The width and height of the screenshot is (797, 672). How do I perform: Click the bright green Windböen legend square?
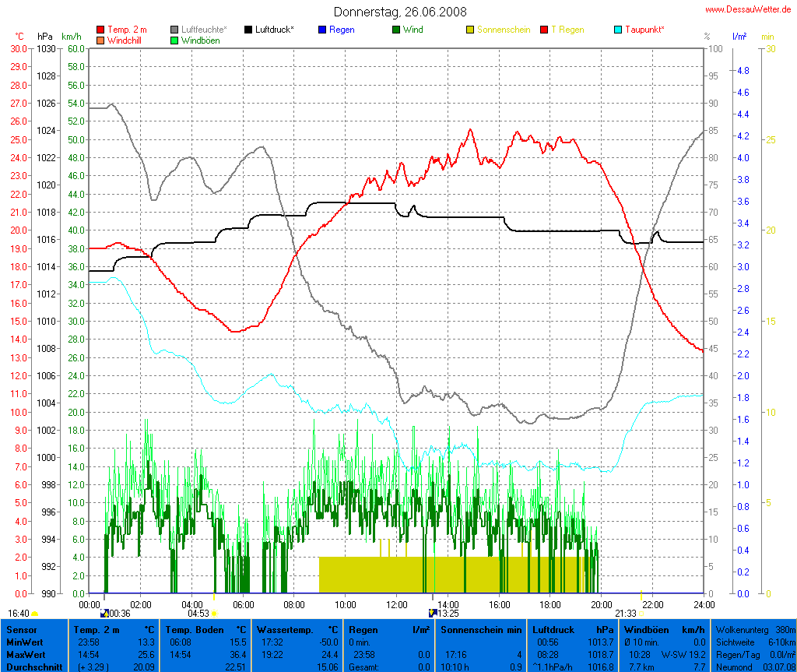[174, 40]
